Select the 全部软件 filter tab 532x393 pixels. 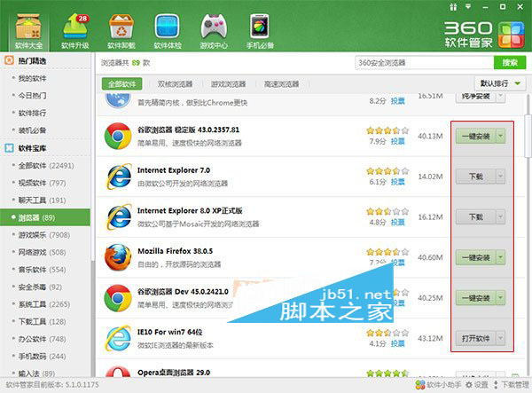pyautogui.click(x=121, y=83)
